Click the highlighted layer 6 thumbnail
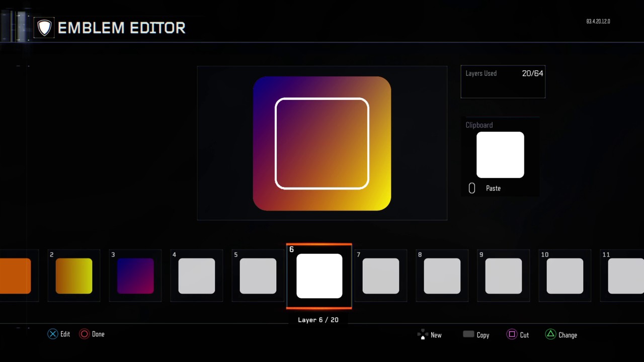 tap(319, 276)
